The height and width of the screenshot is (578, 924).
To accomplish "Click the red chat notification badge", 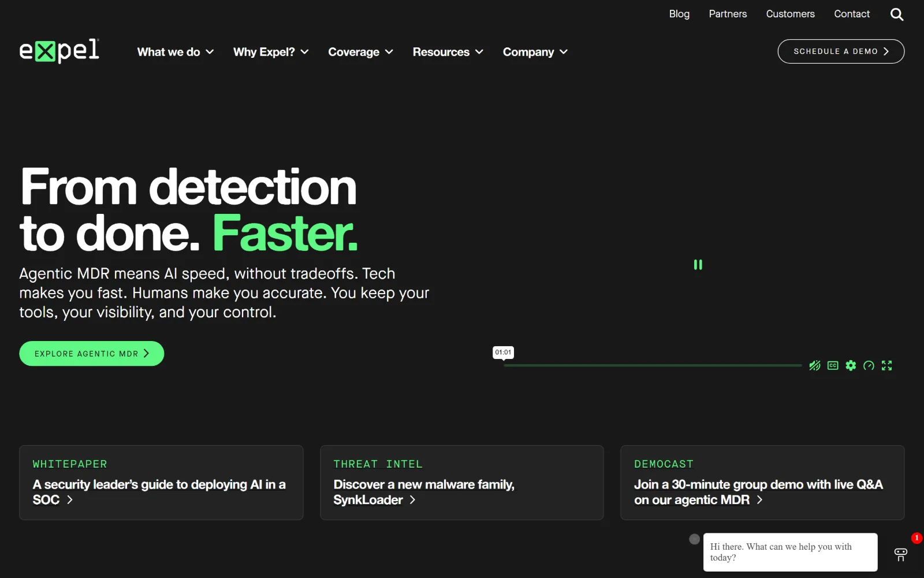I will coord(916,538).
